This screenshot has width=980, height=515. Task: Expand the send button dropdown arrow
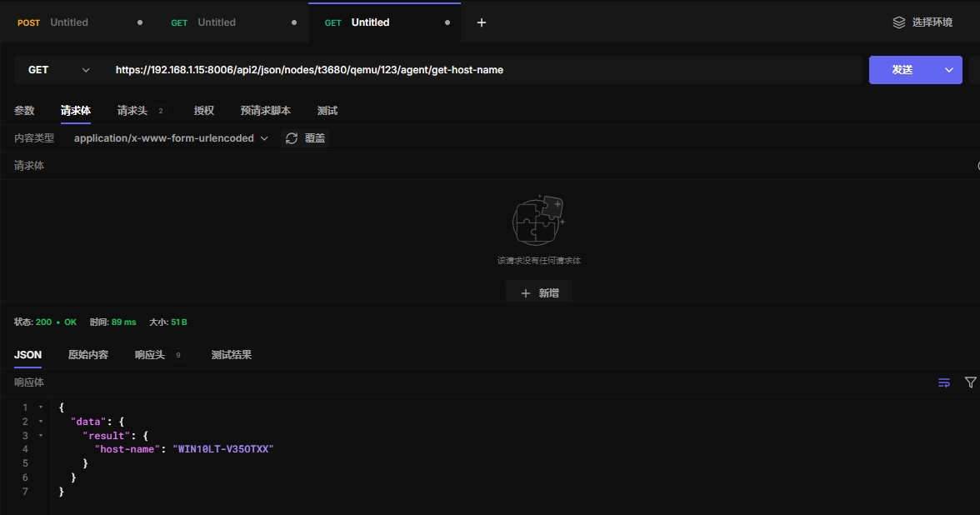[948, 70]
